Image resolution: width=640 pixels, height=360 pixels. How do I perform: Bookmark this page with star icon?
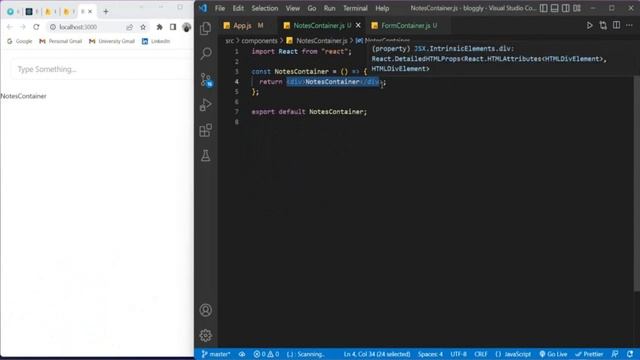143,27
